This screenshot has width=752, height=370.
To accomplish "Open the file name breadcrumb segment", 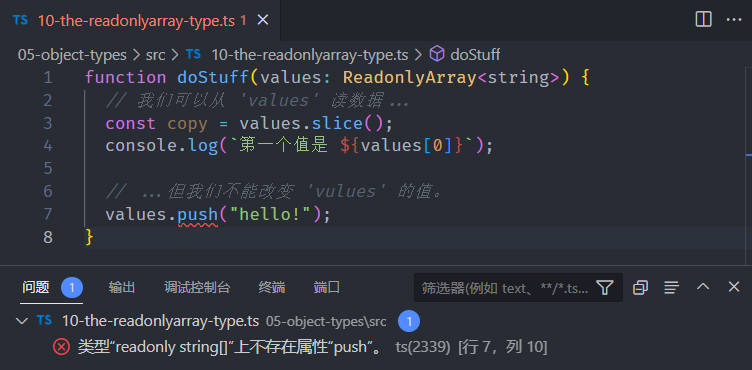I will tap(309, 55).
